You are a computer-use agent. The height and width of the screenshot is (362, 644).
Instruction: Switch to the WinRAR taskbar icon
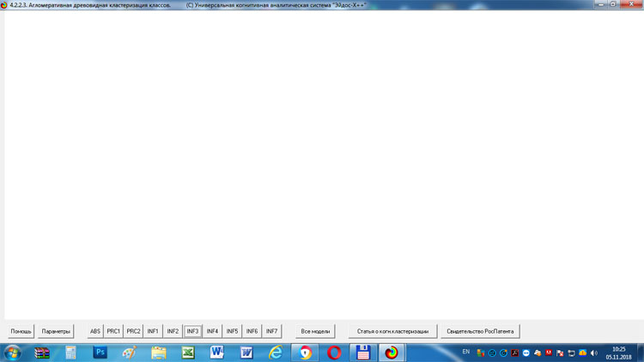[42, 353]
